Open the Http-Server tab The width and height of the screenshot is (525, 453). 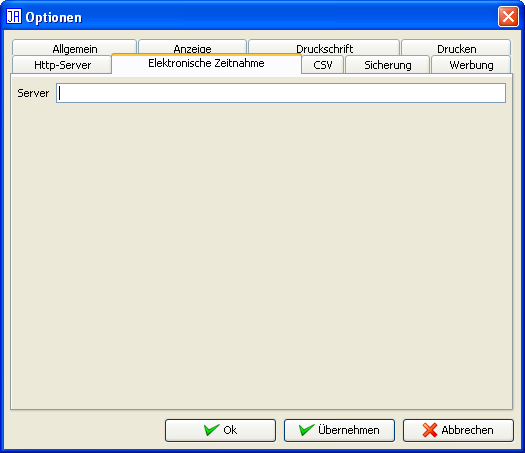click(x=62, y=65)
